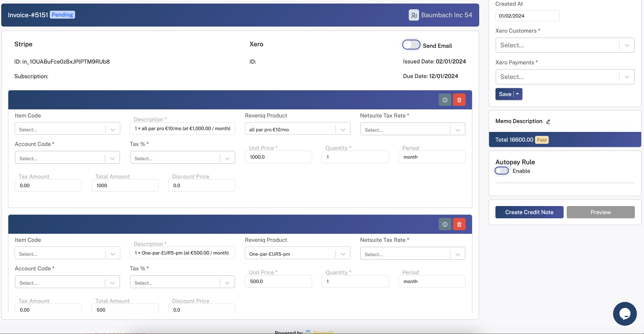644x334 pixels.
Task: Click the Memo Description edit pencil icon
Action: pos(548,122)
